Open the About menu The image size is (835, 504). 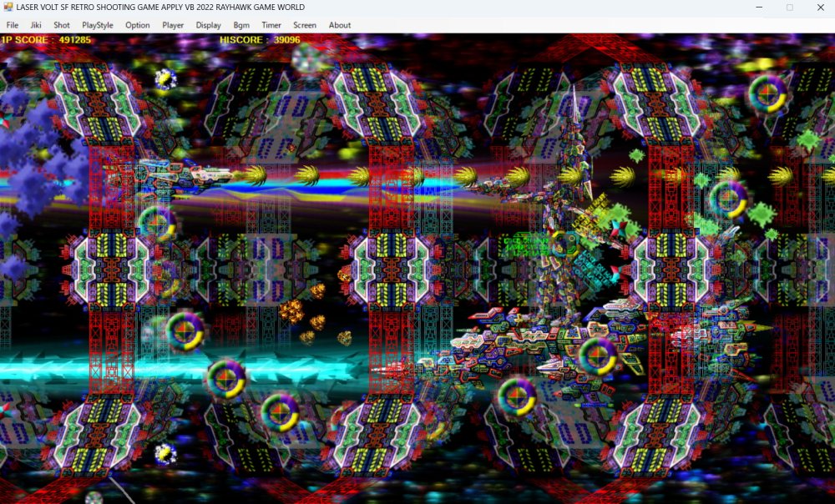(340, 25)
